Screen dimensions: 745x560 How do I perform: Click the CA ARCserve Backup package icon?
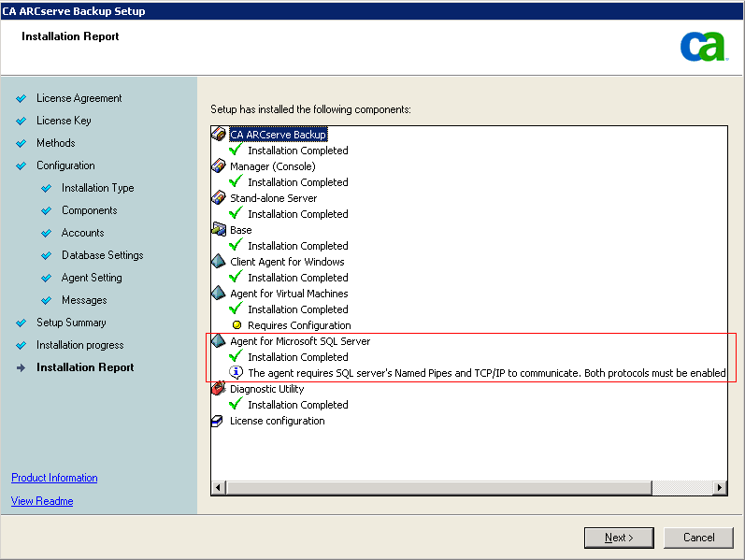[x=219, y=135]
